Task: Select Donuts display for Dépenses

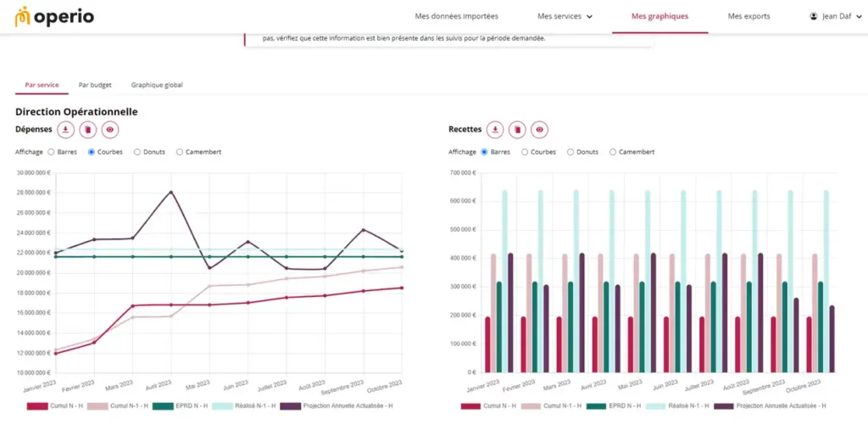Action: point(137,152)
